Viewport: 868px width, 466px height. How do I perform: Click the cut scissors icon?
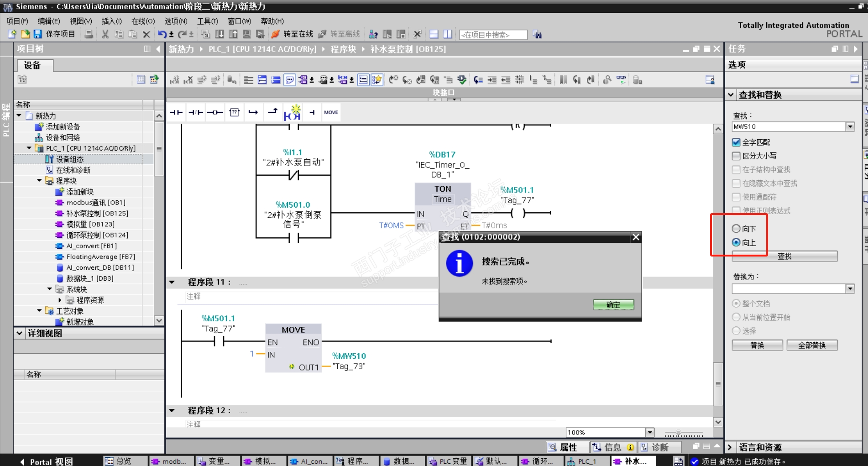click(105, 34)
